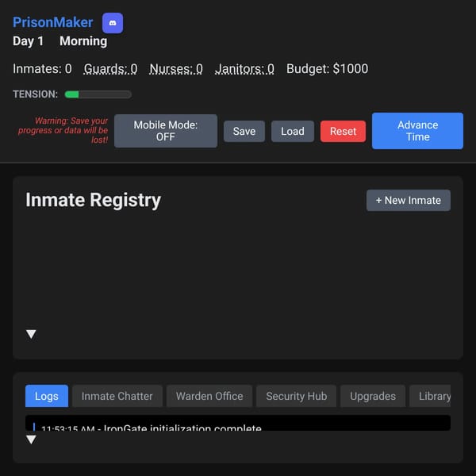Click the Budget: $1000 text
The height and width of the screenshot is (476, 476).
pyautogui.click(x=327, y=69)
